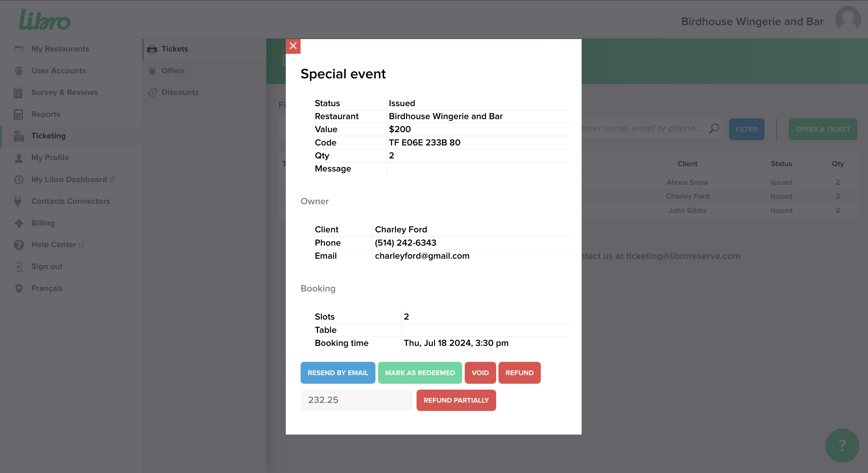
Task: Open Survey & Reviews via its icon
Action: pyautogui.click(x=19, y=93)
